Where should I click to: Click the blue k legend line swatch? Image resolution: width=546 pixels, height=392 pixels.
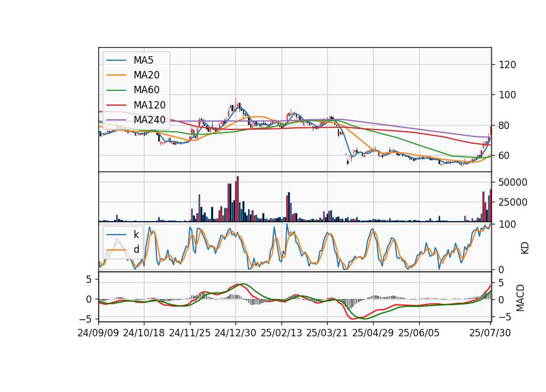[x=116, y=235]
